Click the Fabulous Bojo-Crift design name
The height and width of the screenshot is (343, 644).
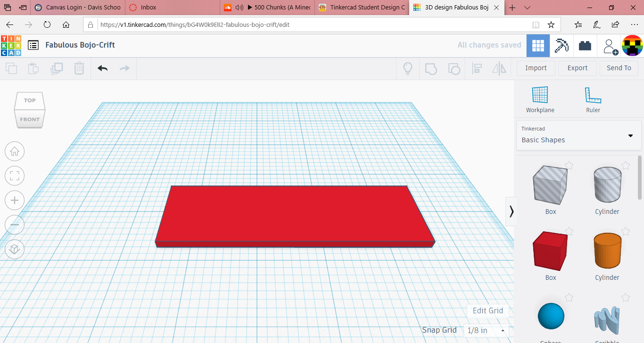tap(80, 45)
